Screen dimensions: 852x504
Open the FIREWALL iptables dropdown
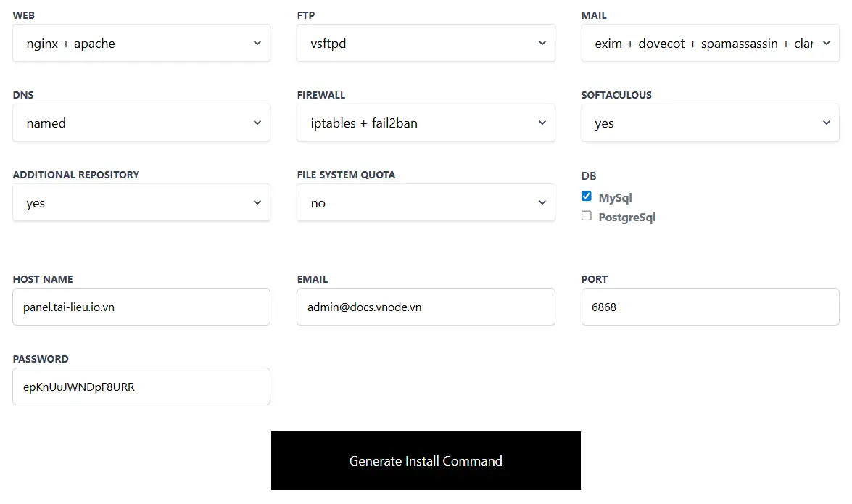pyautogui.click(x=426, y=123)
